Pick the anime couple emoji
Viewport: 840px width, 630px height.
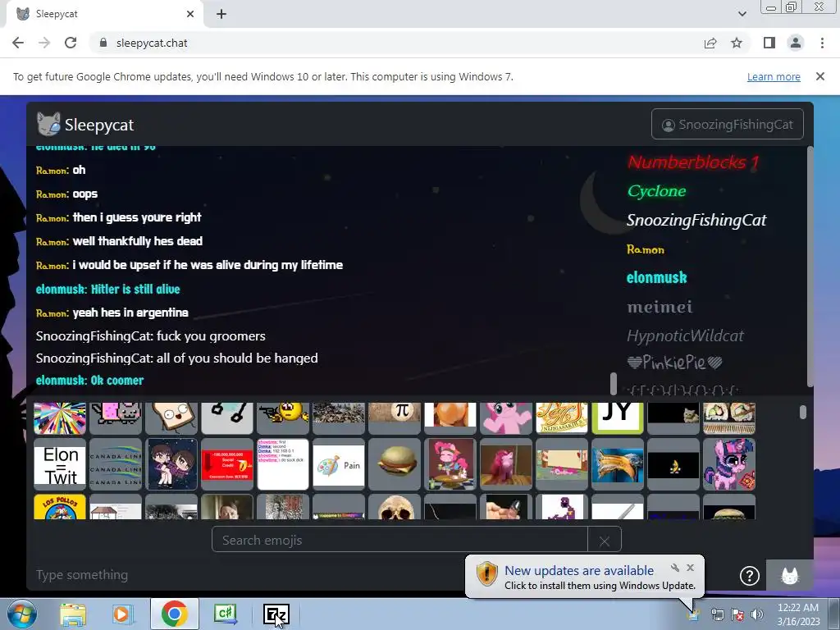point(171,464)
